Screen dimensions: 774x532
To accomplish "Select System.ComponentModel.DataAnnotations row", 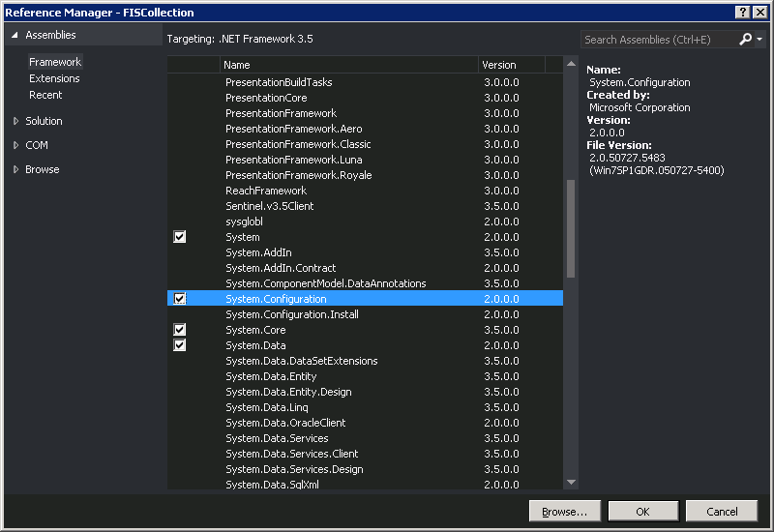I will click(365, 283).
